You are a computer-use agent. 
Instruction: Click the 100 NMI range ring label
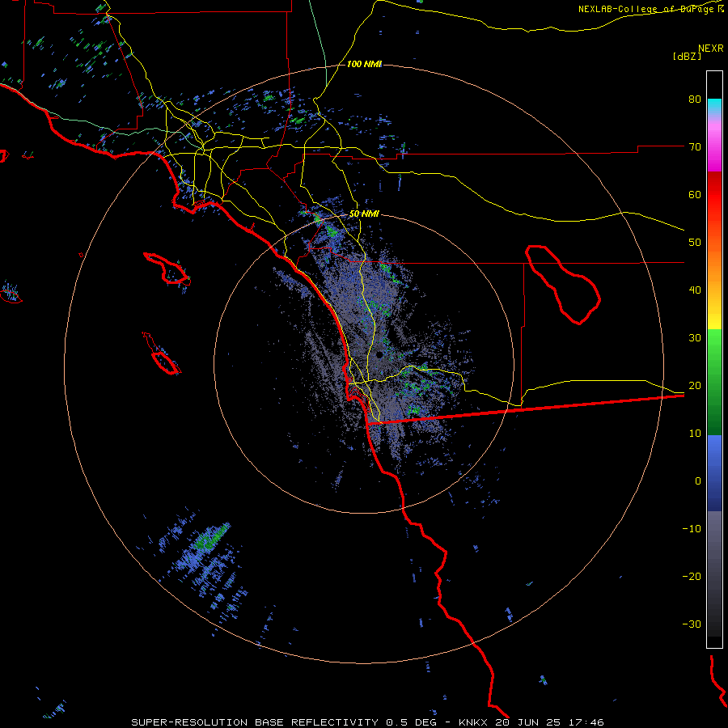364,64
